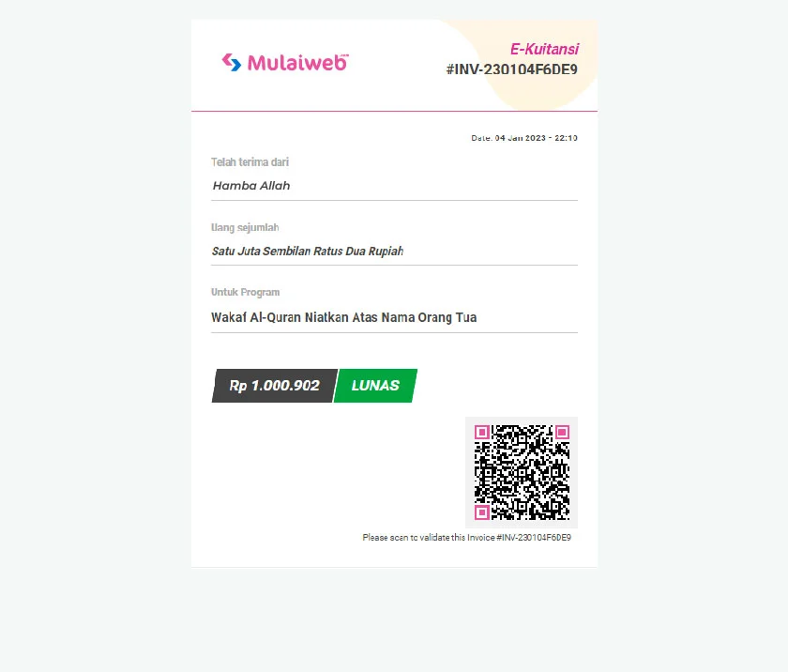Click Satu Juta Sembilan Ratus Dua Rupiah

tap(308, 251)
